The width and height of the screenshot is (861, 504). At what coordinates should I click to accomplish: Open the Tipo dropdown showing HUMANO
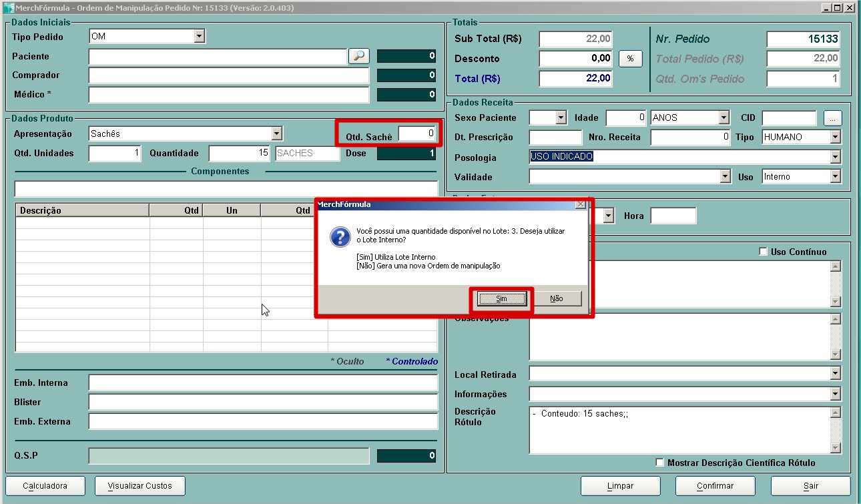835,137
